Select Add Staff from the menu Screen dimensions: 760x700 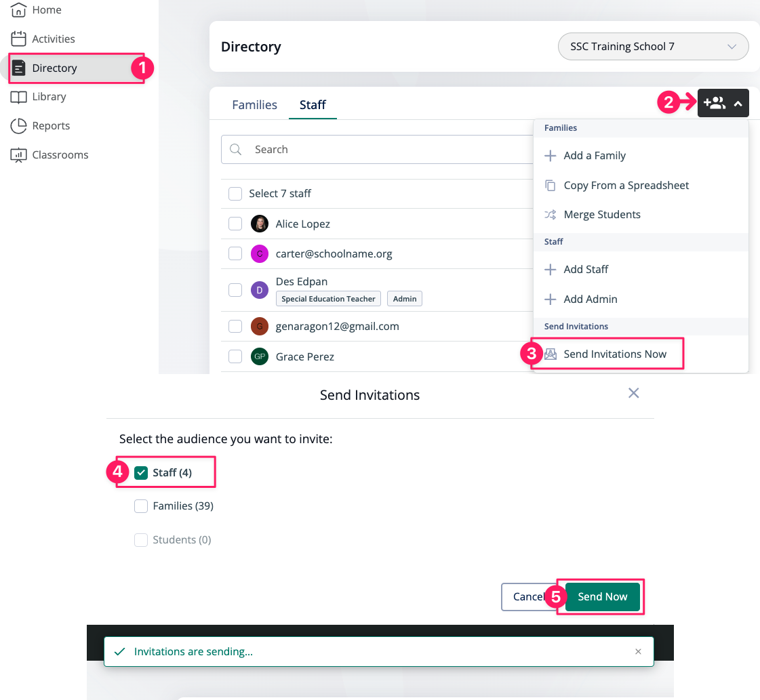pyautogui.click(x=586, y=270)
